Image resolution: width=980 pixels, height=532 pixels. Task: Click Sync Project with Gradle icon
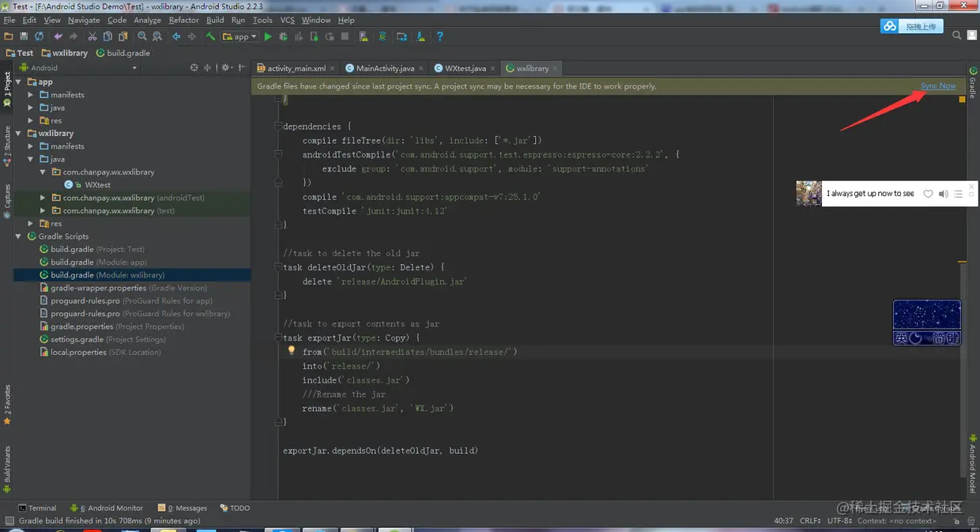click(x=383, y=36)
